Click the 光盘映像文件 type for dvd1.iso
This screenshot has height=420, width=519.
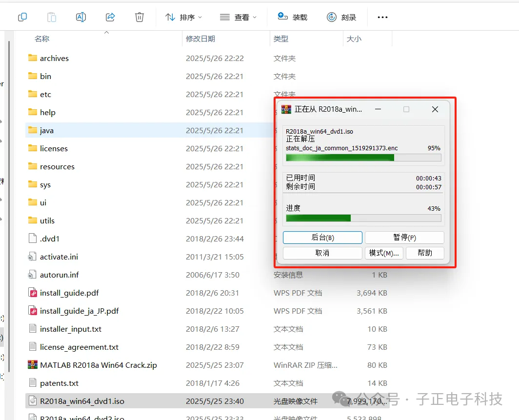click(x=295, y=401)
